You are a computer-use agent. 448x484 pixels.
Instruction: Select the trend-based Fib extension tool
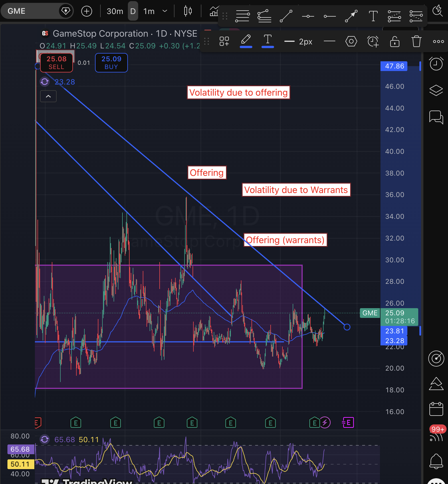point(264,16)
